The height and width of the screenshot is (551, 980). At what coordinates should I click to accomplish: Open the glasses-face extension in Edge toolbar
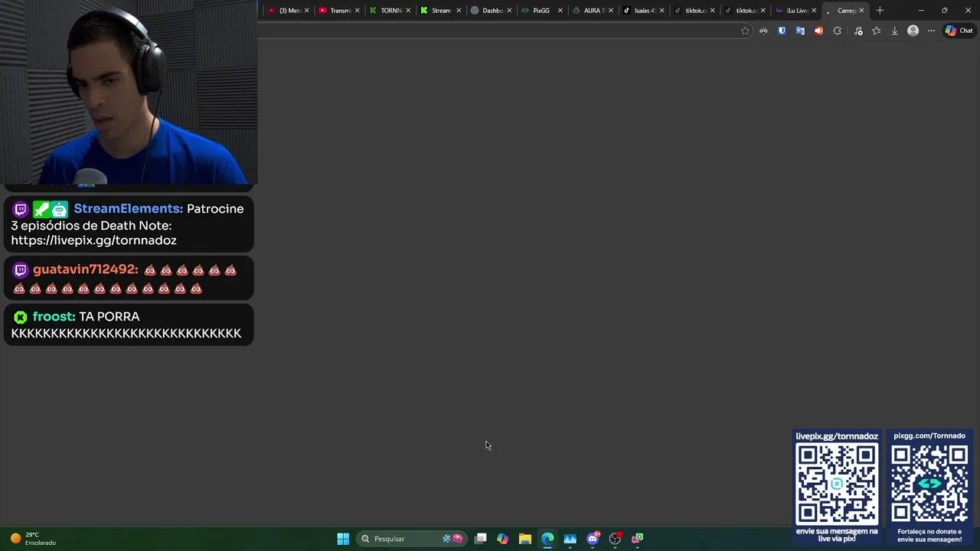tap(763, 31)
